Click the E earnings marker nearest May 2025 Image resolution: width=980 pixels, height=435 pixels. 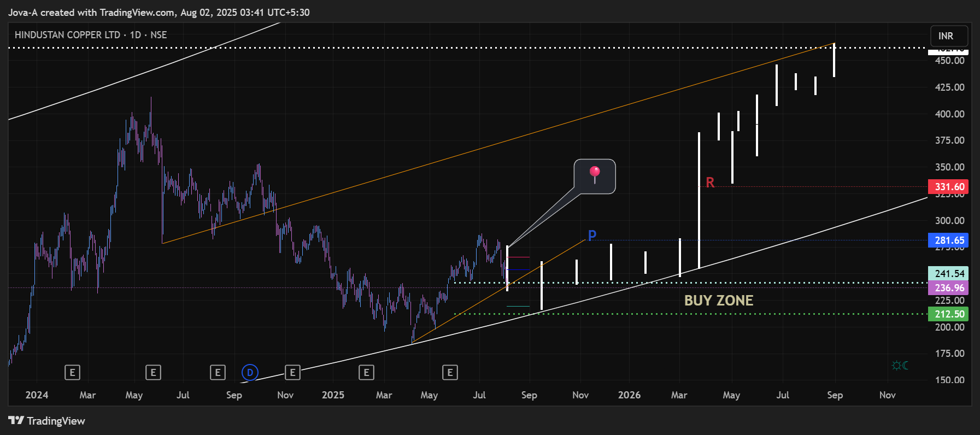click(x=450, y=373)
